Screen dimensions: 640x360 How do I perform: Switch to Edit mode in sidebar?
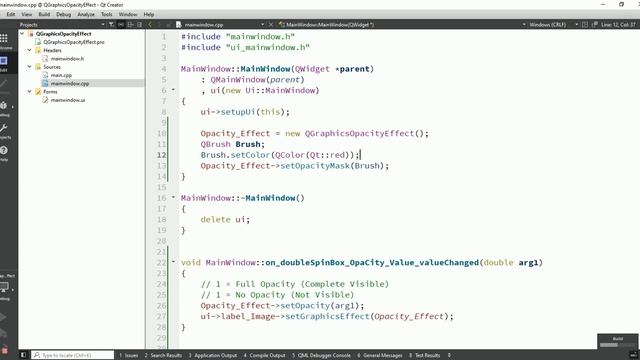[4, 64]
